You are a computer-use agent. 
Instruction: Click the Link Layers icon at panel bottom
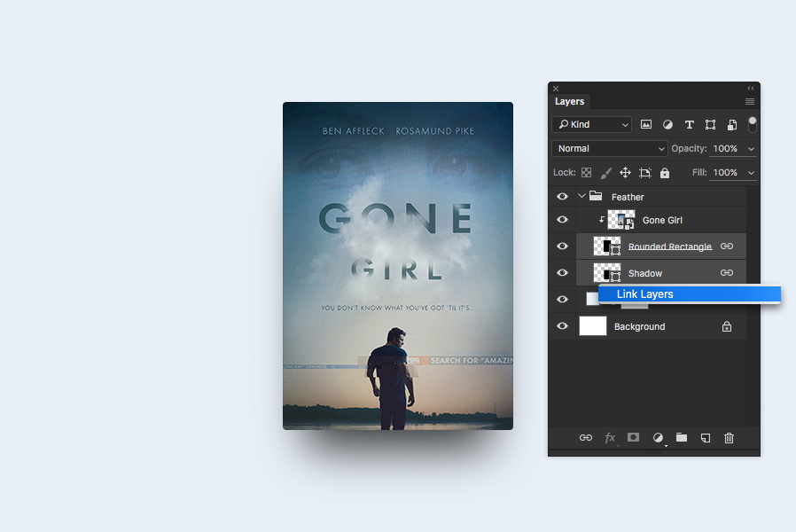585,437
